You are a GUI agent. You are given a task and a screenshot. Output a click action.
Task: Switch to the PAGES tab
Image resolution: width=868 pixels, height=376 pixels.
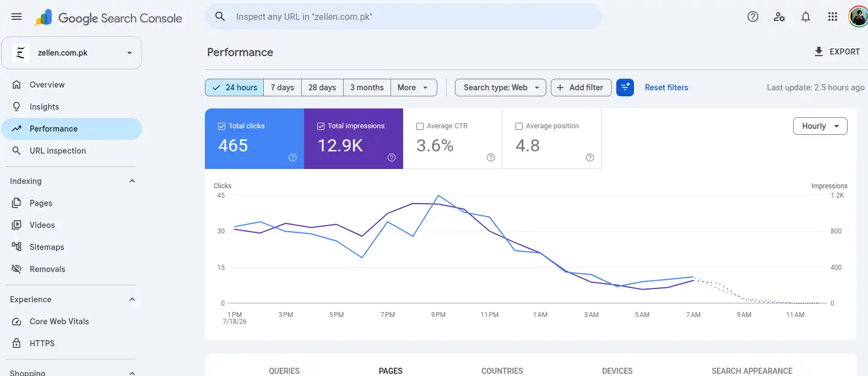pos(390,371)
